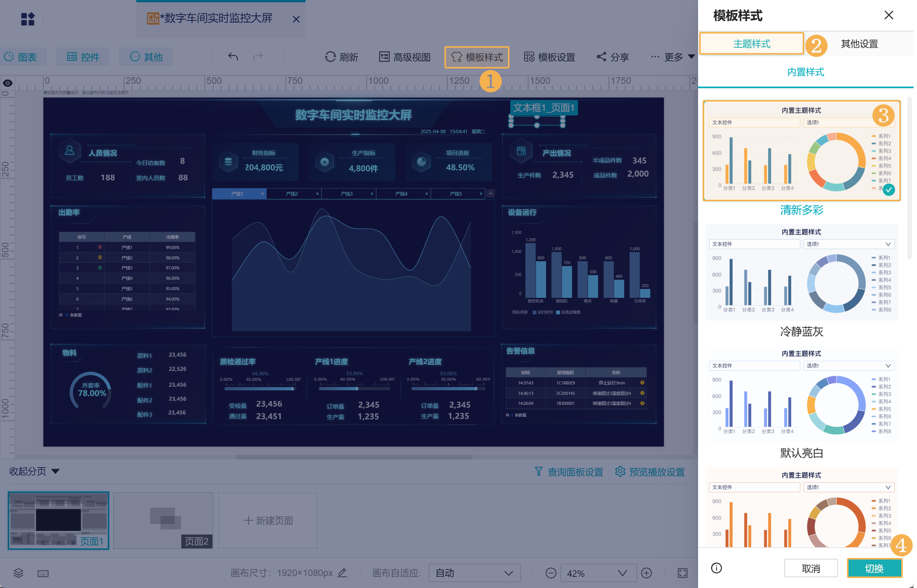This screenshot has height=588, width=917.
Task: Edit canvas size pencil icon
Action: (x=342, y=573)
